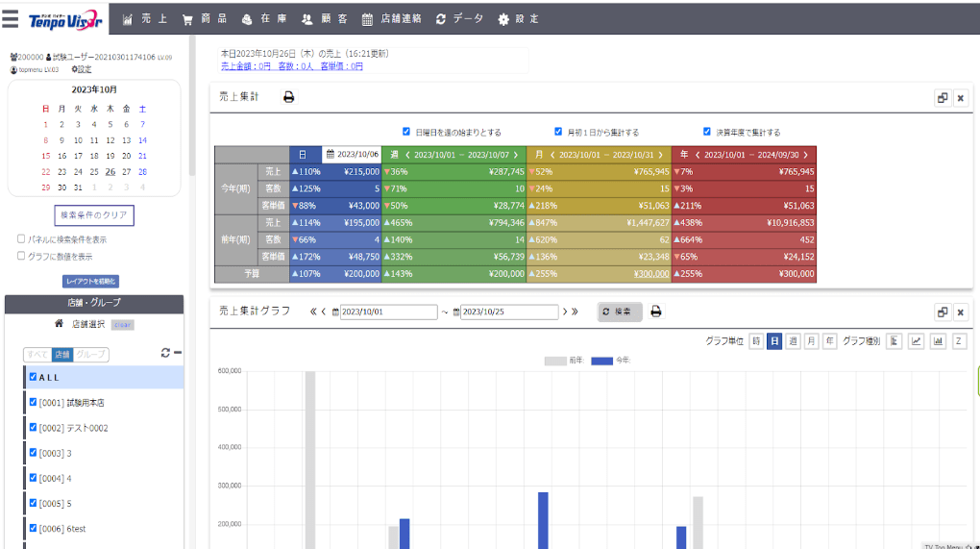Click the blue 今年 legend swatch
The width and height of the screenshot is (980, 549).
pyautogui.click(x=601, y=361)
